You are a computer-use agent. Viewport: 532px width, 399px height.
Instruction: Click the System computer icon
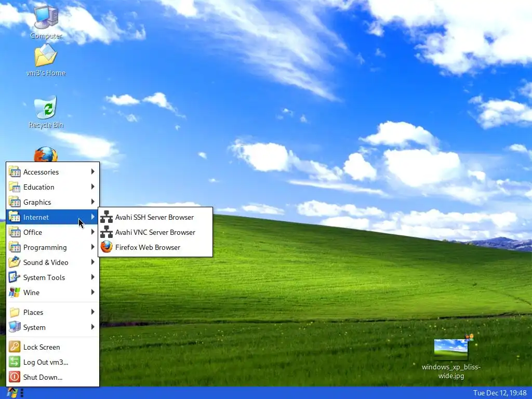[x=15, y=327]
